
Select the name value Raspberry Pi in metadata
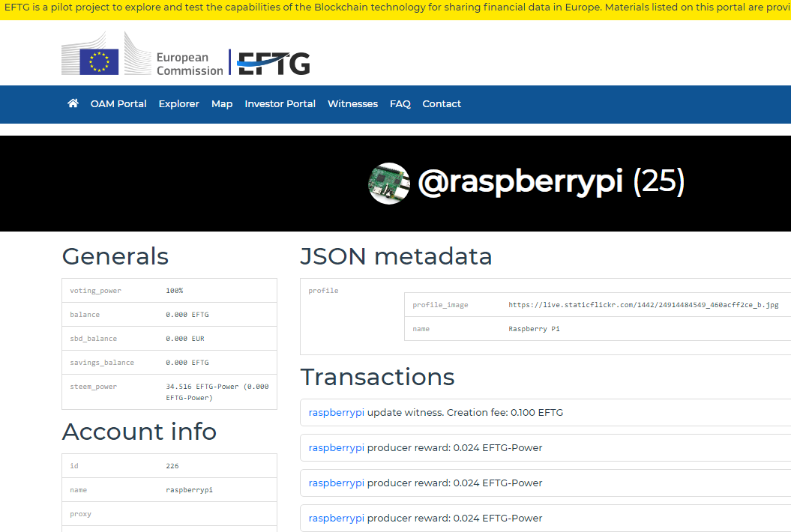535,329
